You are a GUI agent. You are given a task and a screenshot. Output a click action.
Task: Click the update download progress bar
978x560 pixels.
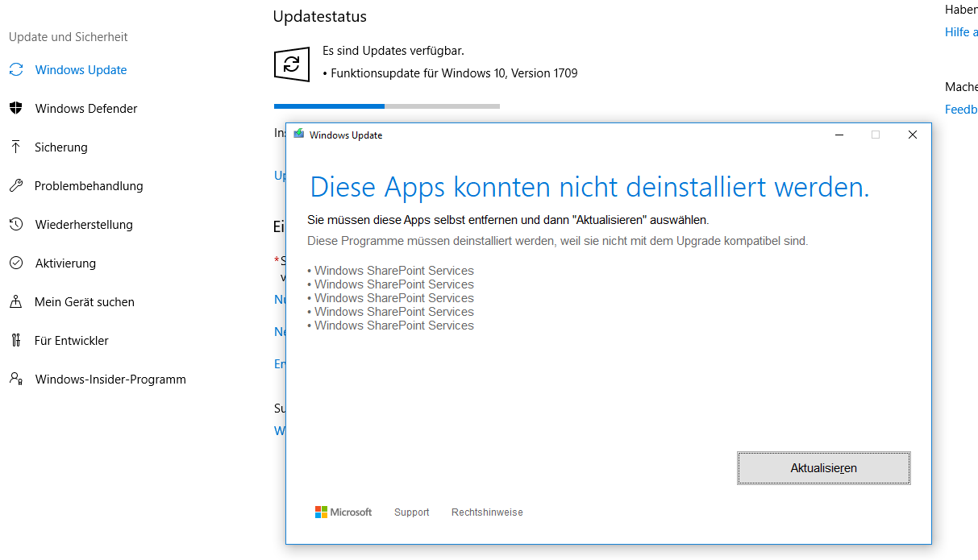tap(387, 106)
